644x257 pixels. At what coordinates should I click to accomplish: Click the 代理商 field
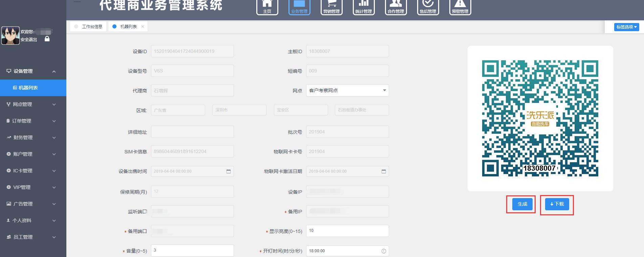pos(192,90)
